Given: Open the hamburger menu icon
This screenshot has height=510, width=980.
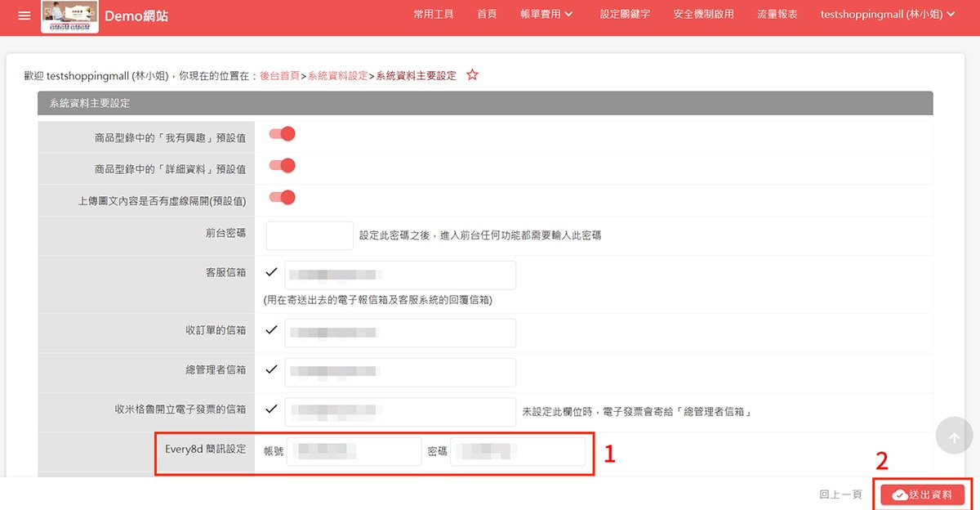Looking at the screenshot, I should pyautogui.click(x=24, y=16).
